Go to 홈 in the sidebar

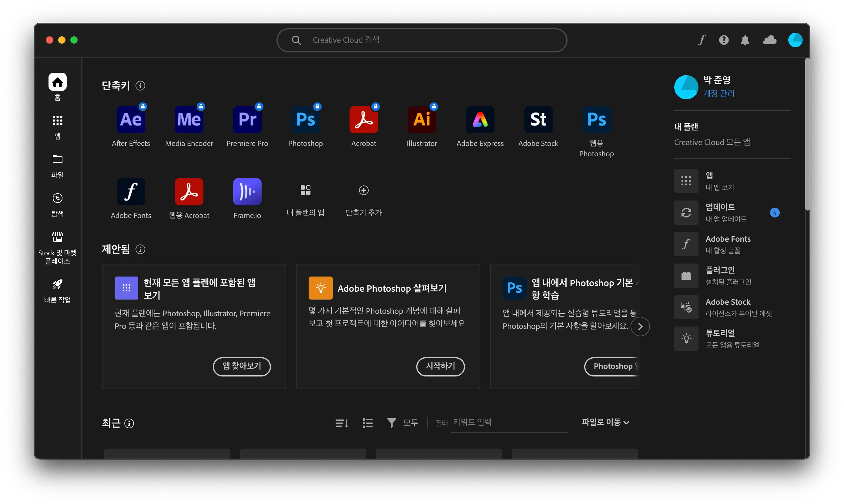pyautogui.click(x=57, y=87)
